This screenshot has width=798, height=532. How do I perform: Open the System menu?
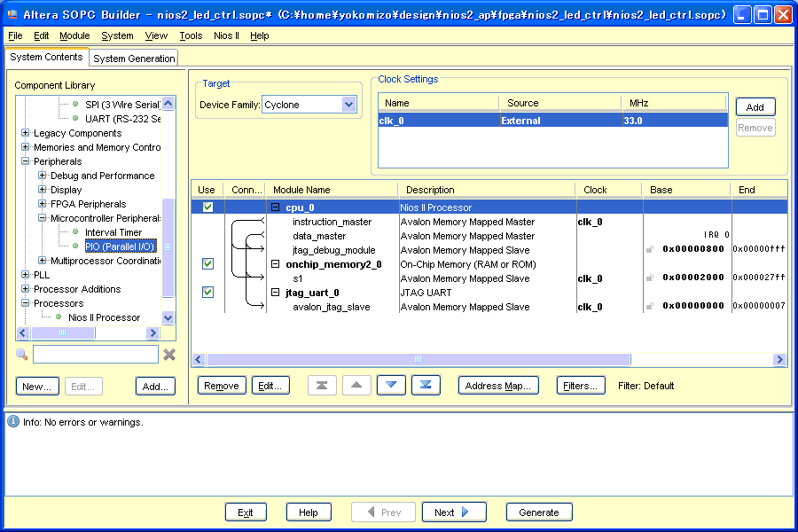pos(117,35)
